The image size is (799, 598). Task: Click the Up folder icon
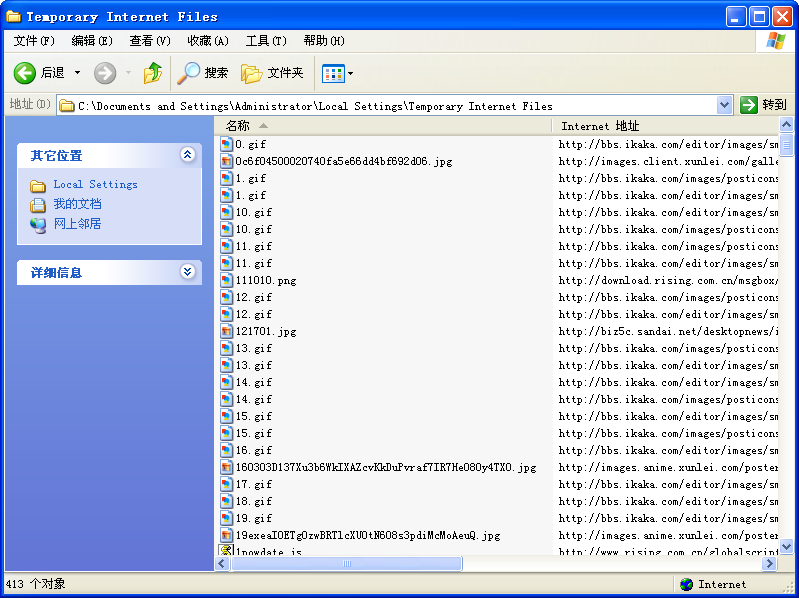152,73
